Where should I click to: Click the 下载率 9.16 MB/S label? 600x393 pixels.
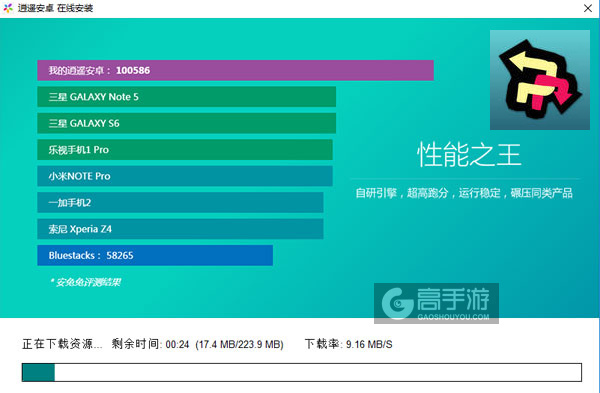[x=349, y=344]
